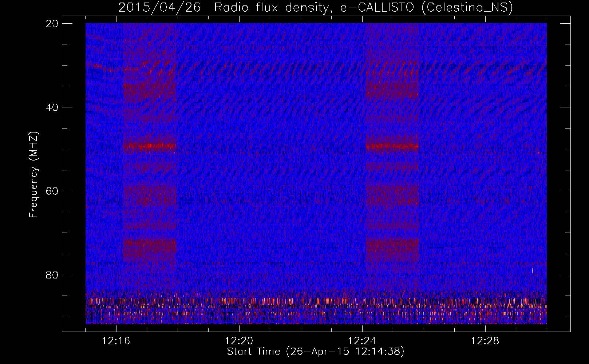The height and width of the screenshot is (364, 589).
Task: Click the 12:20 time tick label
Action: (239, 341)
